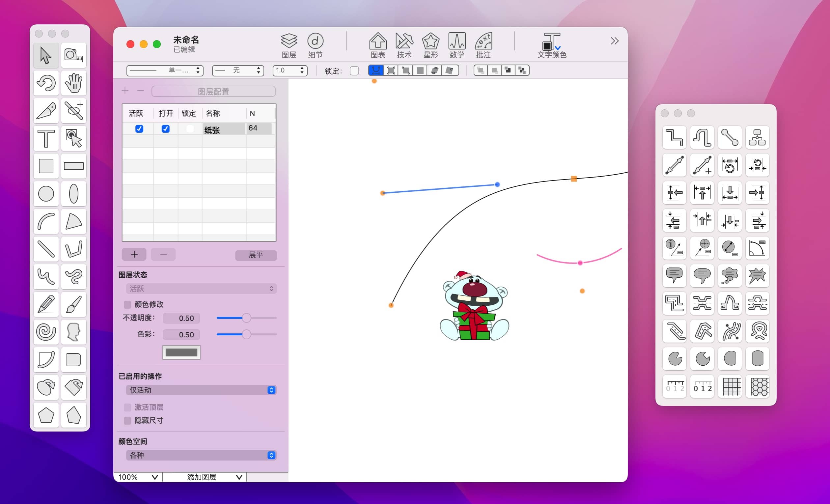
Task: Select the rotate tool in left palette
Action: (46, 83)
